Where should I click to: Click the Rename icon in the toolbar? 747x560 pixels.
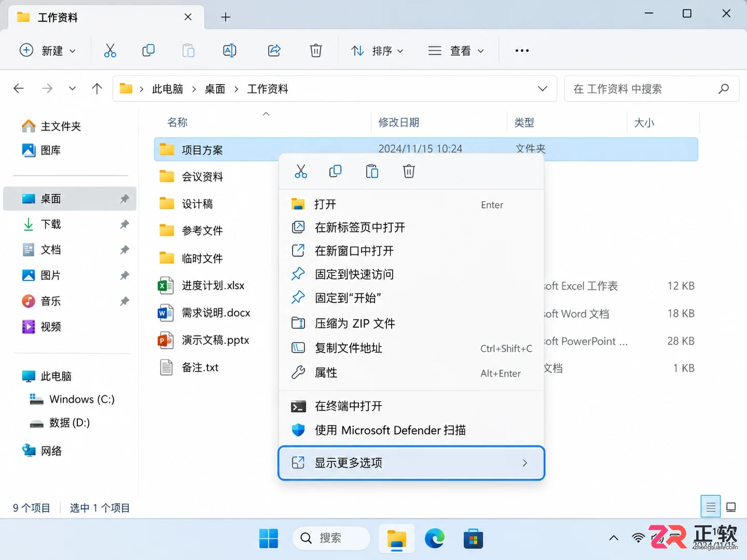(x=230, y=50)
